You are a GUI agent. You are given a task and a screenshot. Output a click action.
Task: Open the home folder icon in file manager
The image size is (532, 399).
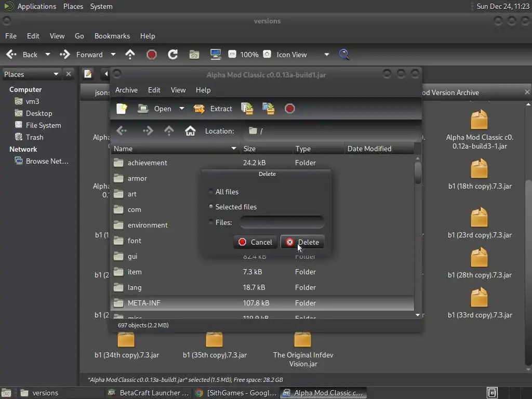tap(194, 54)
